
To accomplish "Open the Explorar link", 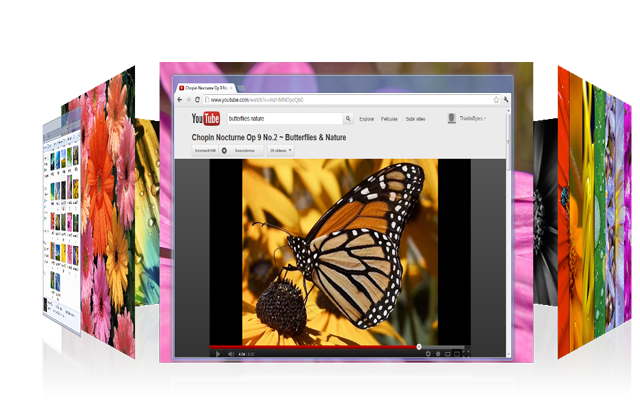I will pos(367,119).
